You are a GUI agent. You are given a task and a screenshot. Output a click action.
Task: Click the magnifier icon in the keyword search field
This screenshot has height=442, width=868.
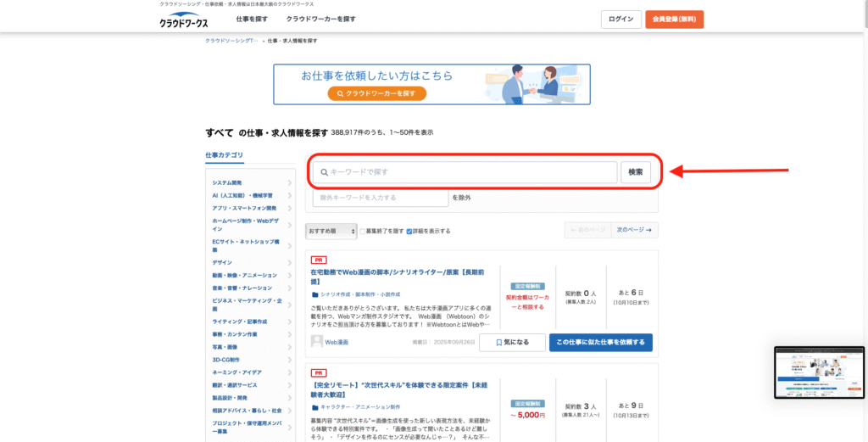[x=324, y=172]
